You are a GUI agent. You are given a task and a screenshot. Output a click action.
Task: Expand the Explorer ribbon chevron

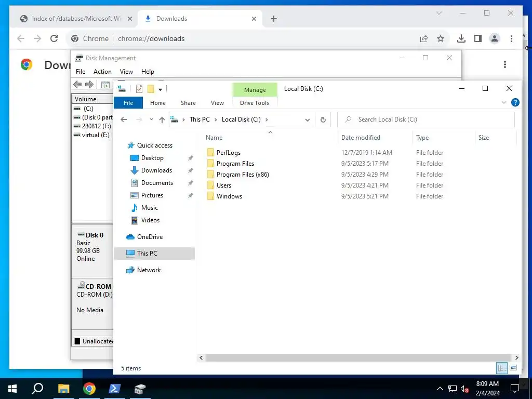coord(504,102)
